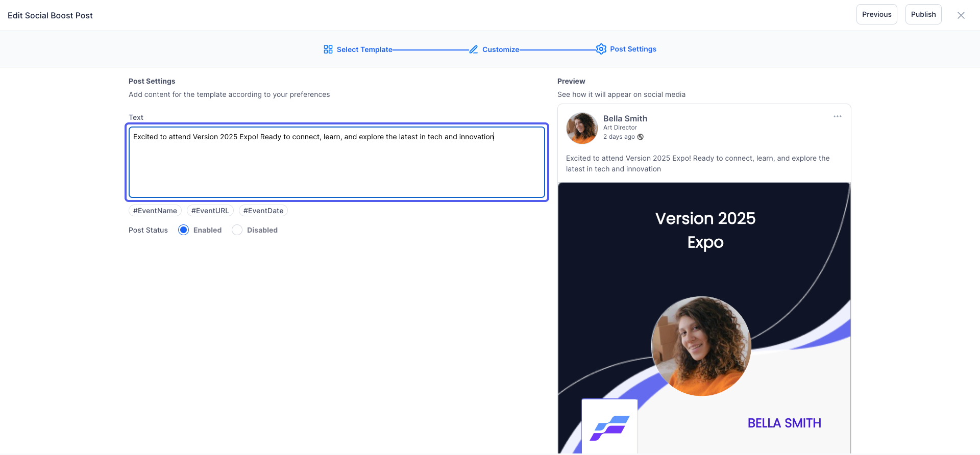Click the Preview section heading

(571, 81)
